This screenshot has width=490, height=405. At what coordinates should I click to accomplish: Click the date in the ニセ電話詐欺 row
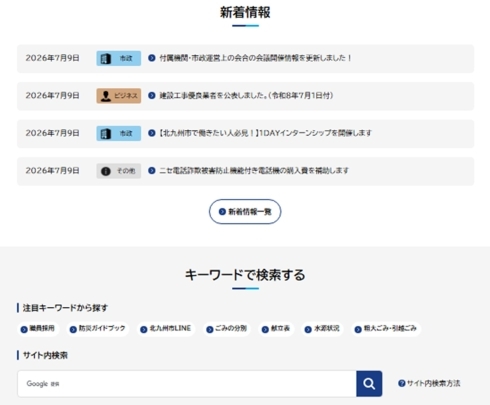pyautogui.click(x=53, y=171)
